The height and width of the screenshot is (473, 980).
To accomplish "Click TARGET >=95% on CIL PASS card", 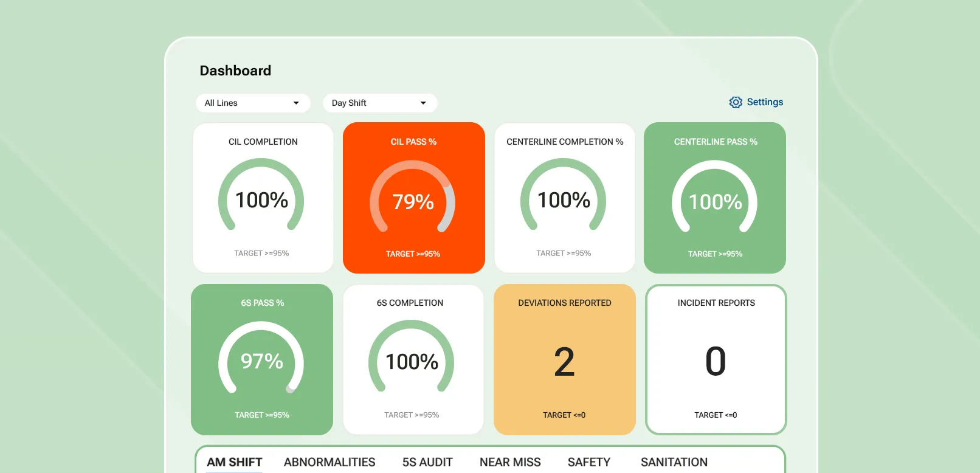I will [x=413, y=254].
